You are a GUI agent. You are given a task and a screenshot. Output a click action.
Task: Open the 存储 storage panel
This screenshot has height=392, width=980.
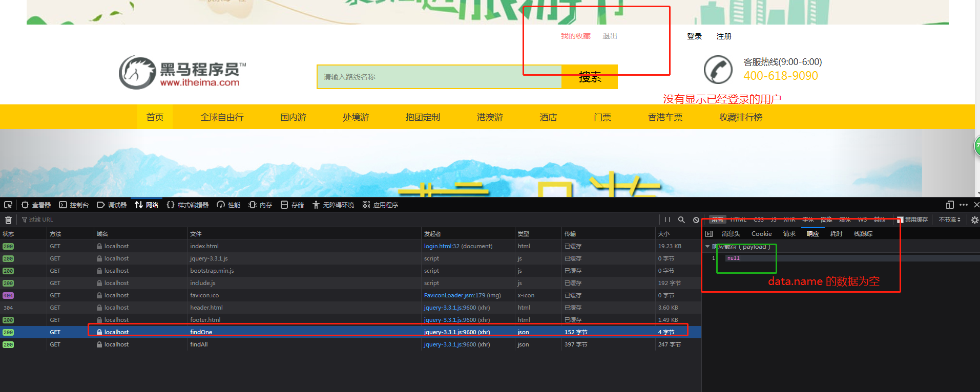click(x=292, y=205)
